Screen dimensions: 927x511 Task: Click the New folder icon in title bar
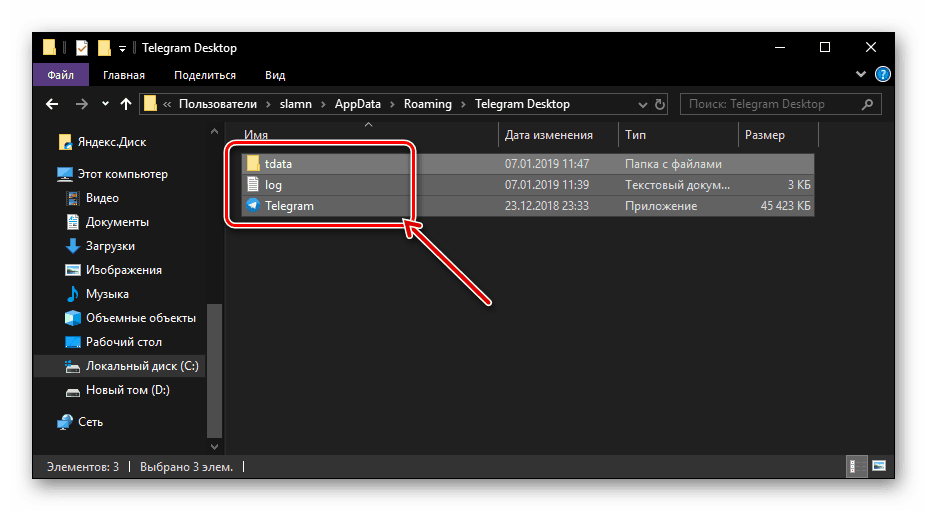click(104, 47)
